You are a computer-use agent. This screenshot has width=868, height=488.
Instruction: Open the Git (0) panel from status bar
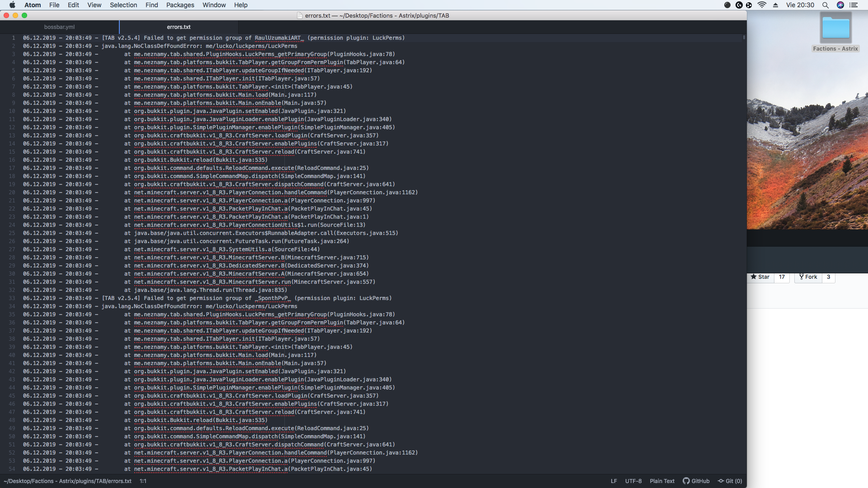point(730,481)
